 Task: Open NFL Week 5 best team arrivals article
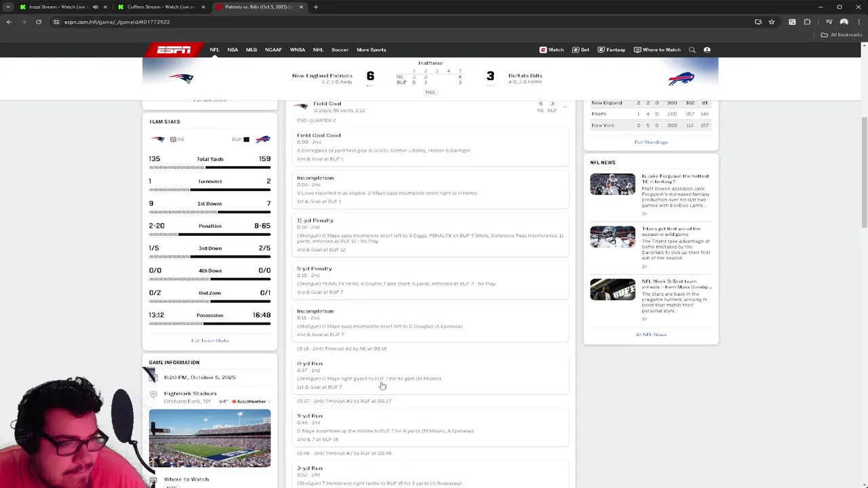click(677, 284)
